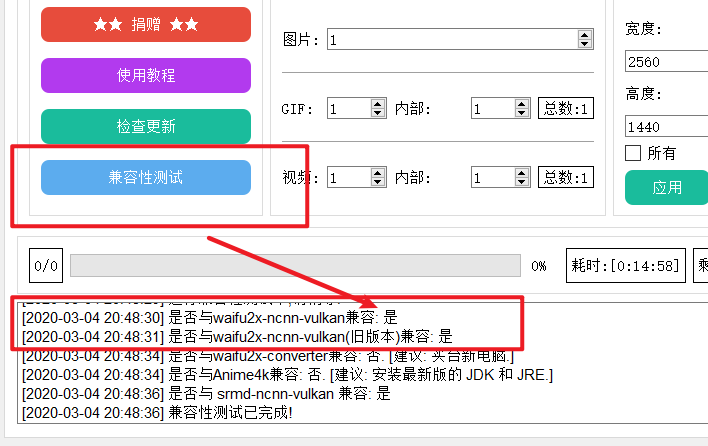Image resolution: width=708 pixels, height=446 pixels.
Task: Click the green 应用 apply button
Action: [x=666, y=187]
